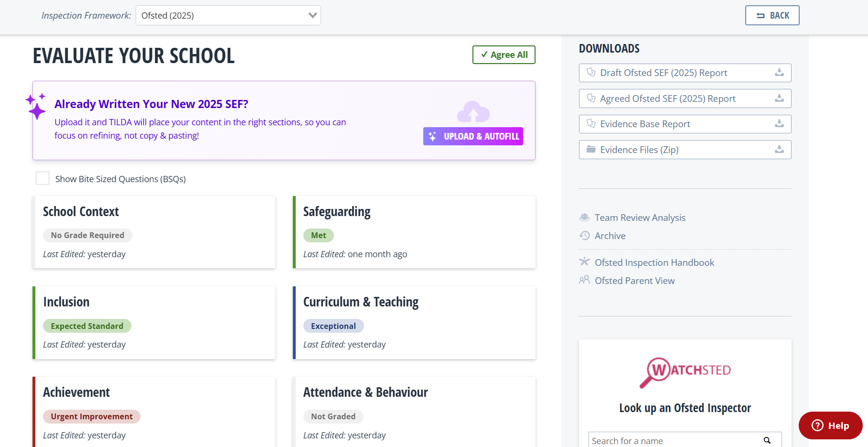The image size is (868, 447).
Task: Open the Help widget
Action: (x=830, y=425)
